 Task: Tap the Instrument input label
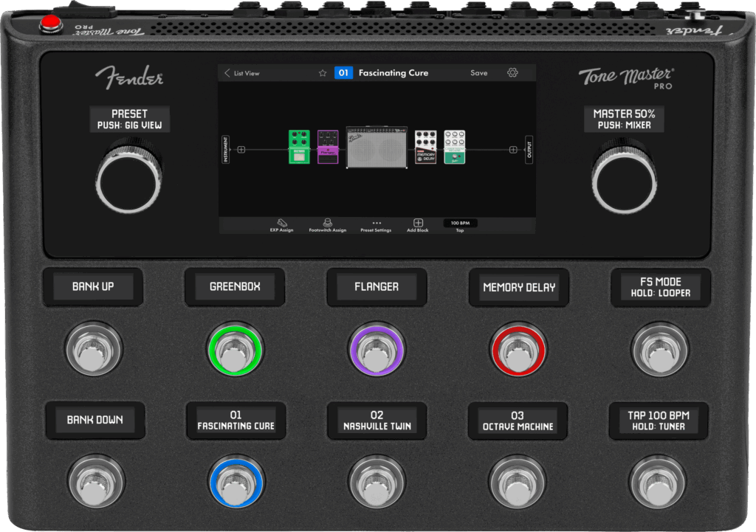[226, 150]
